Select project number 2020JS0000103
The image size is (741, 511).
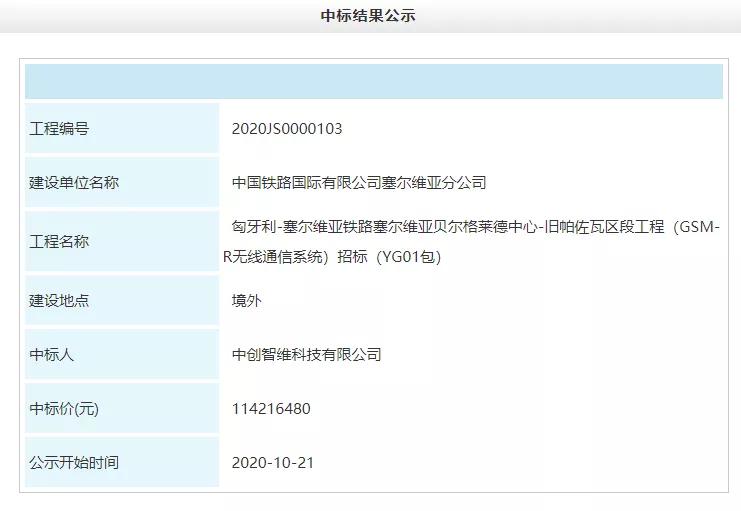tap(287, 129)
